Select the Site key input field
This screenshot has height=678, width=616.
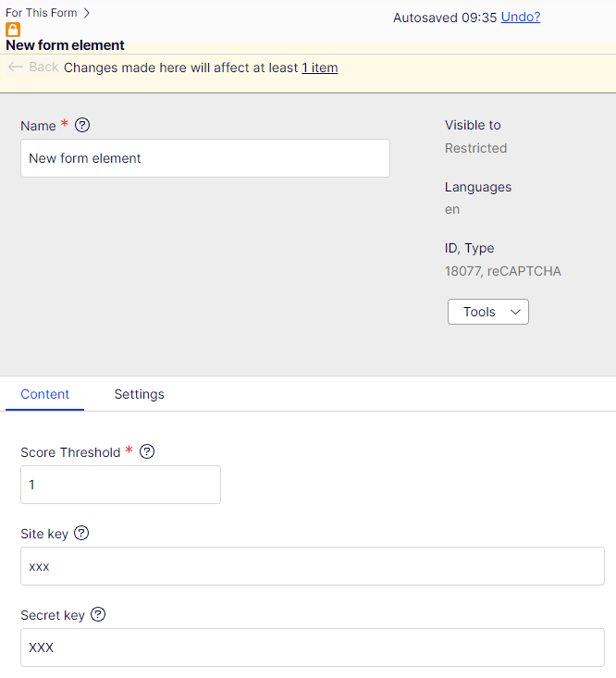pyautogui.click(x=312, y=566)
